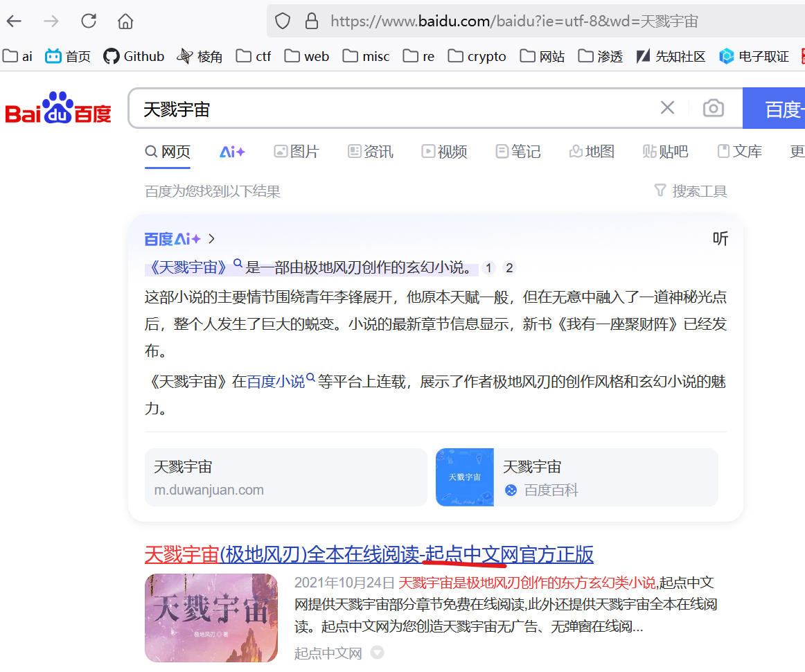The width and height of the screenshot is (805, 672).
Task: Click the 天戮宇宙 book cover thumbnail
Action: pyautogui.click(x=211, y=617)
